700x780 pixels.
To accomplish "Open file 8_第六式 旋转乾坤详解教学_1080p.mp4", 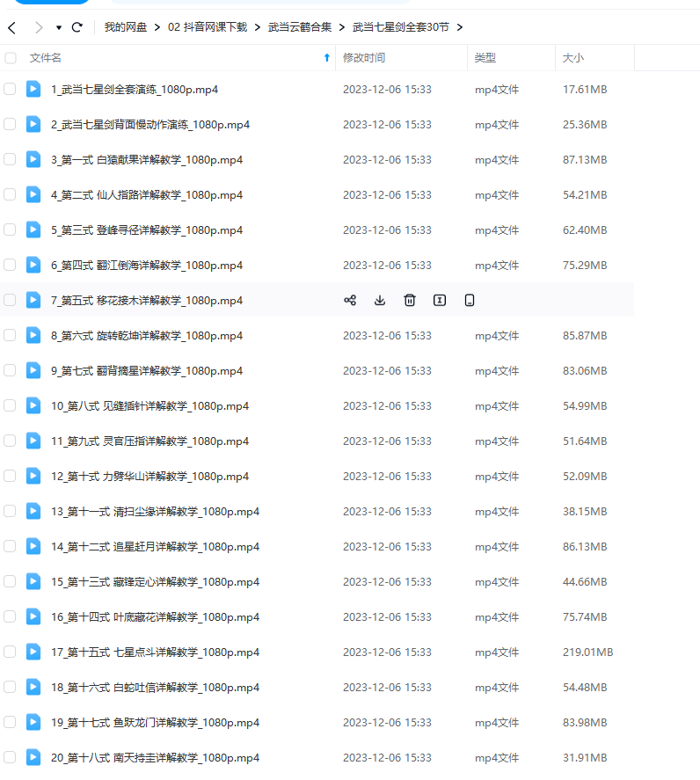I will [x=147, y=336].
